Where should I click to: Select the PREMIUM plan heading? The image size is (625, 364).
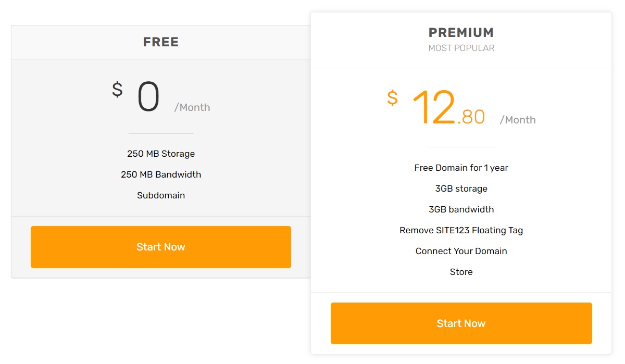461,32
